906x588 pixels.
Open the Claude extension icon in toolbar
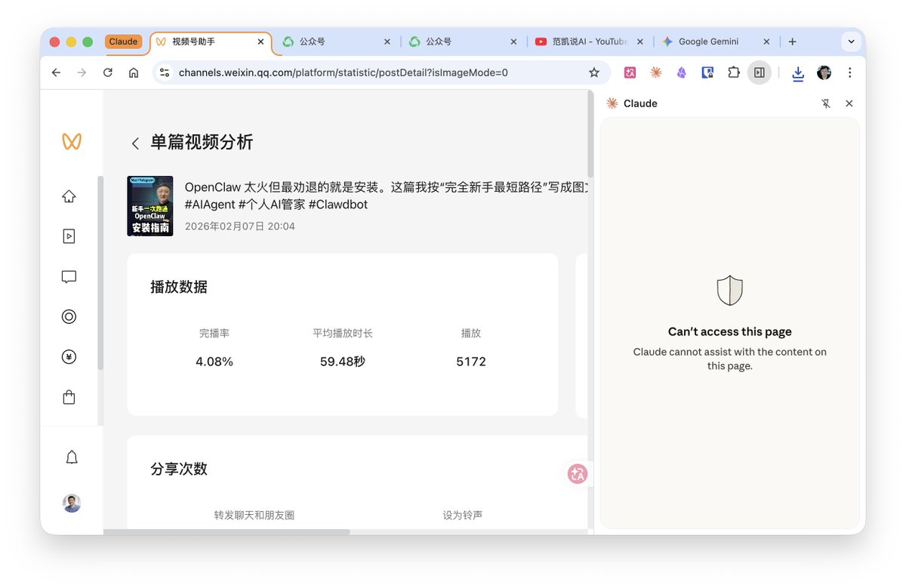pos(655,72)
